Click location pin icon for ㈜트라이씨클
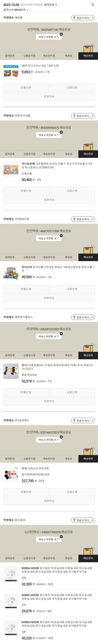 (74, 116)
